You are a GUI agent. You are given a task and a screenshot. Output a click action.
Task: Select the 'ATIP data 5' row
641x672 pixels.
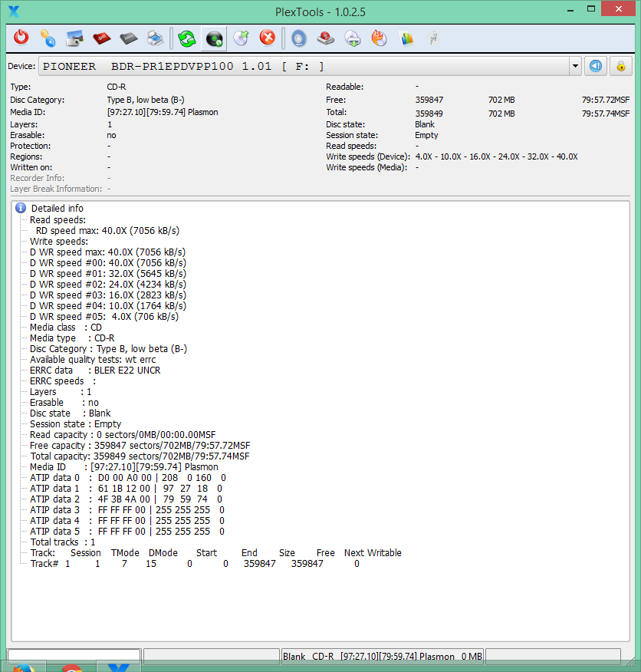(x=127, y=531)
